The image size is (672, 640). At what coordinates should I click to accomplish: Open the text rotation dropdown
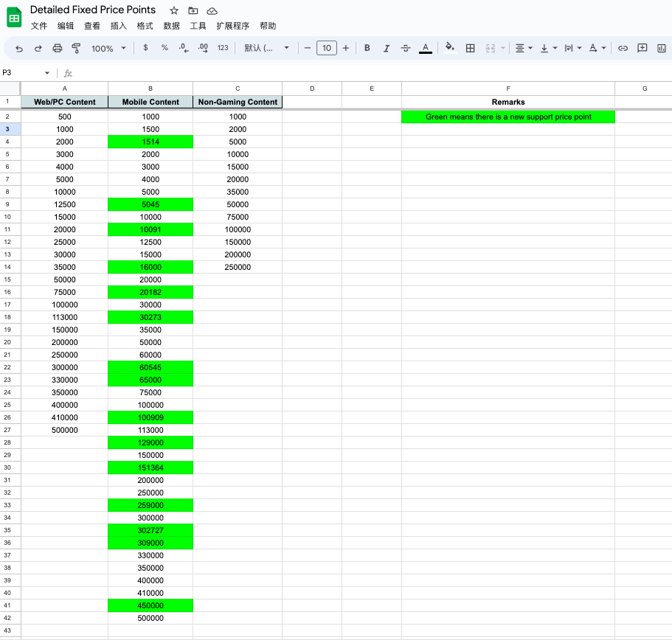(x=597, y=48)
